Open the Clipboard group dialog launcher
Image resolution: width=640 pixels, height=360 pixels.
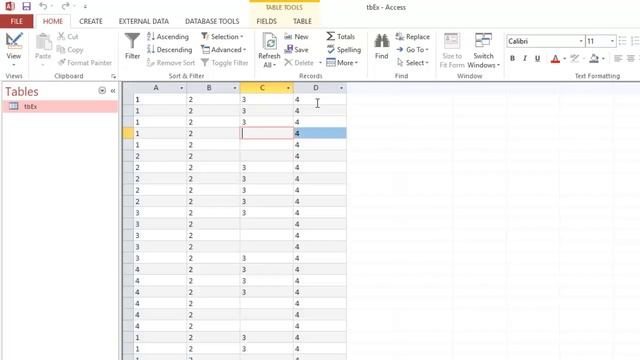click(x=113, y=76)
